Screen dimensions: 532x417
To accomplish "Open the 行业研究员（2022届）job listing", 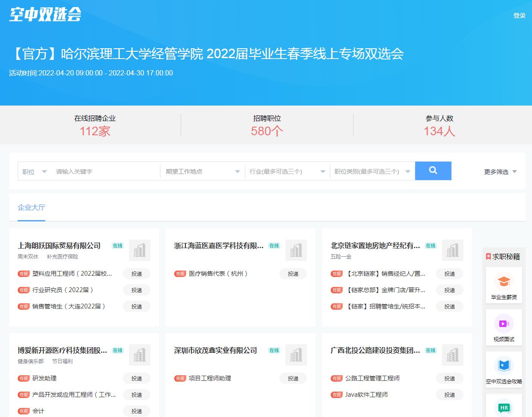I will (63, 290).
